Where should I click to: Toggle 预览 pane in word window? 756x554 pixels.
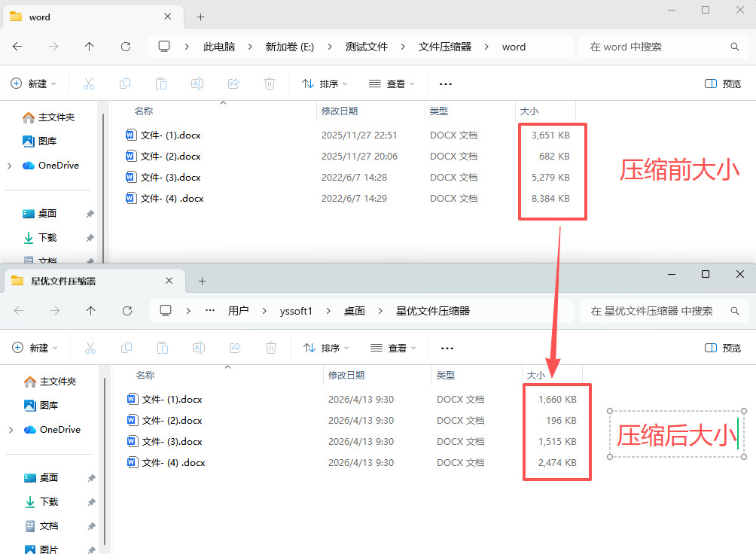point(723,84)
